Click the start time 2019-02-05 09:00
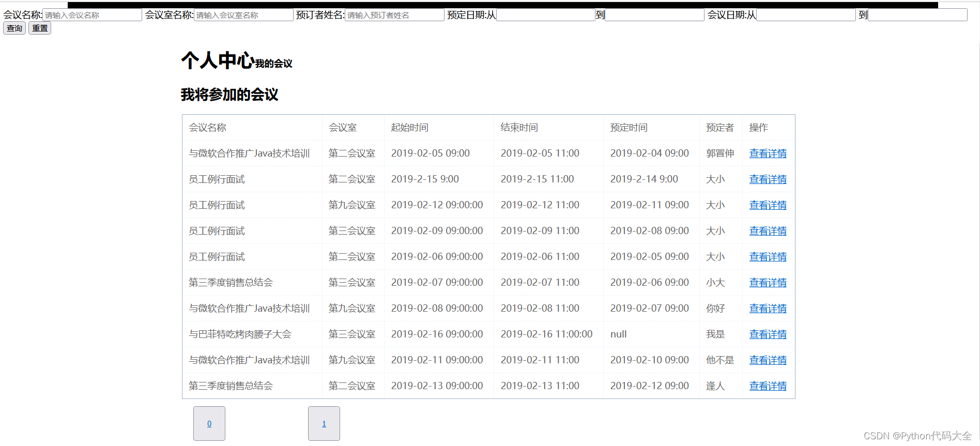The width and height of the screenshot is (980, 446). pyautogui.click(x=431, y=153)
